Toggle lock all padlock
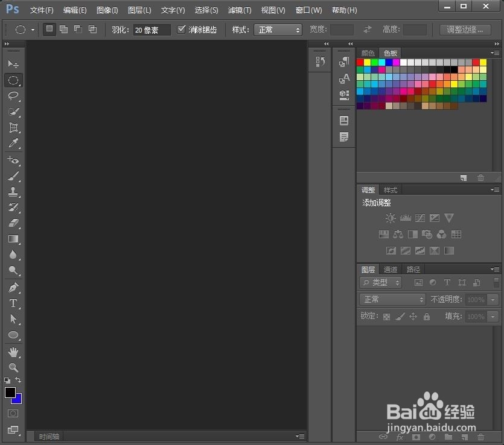 click(x=427, y=317)
